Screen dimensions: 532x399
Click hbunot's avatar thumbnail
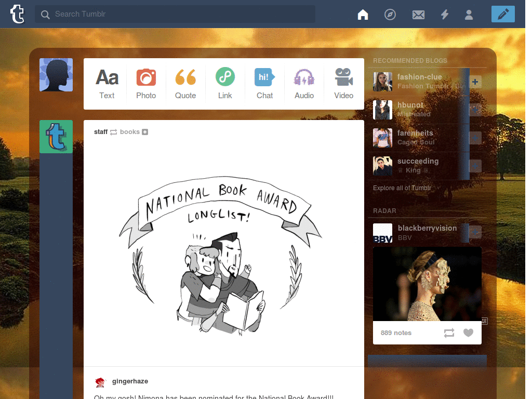click(382, 110)
